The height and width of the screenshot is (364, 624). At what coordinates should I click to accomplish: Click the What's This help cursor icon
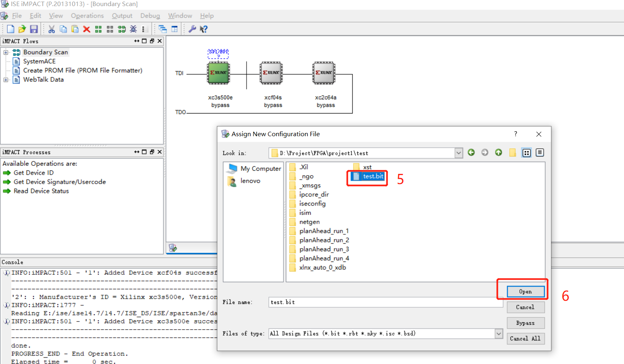[204, 29]
